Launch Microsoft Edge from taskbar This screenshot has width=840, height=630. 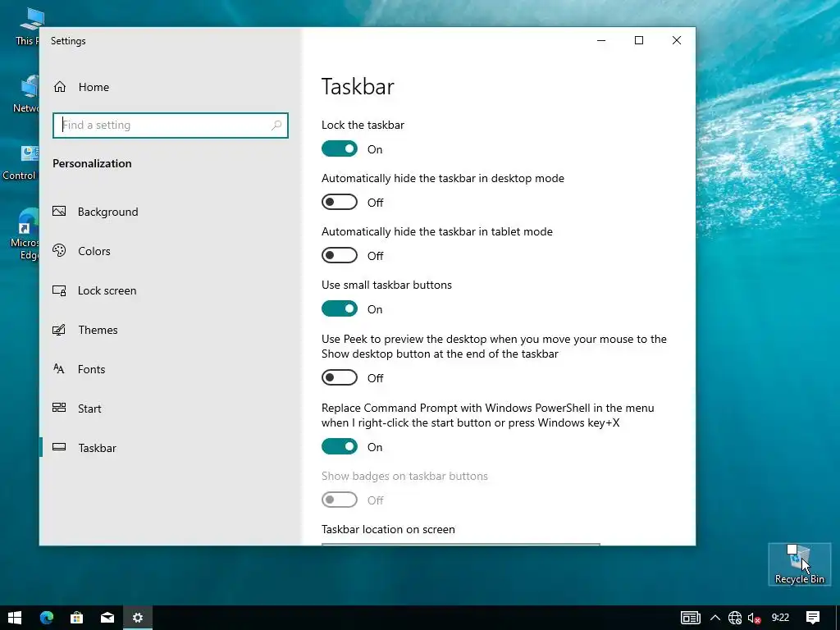click(47, 618)
